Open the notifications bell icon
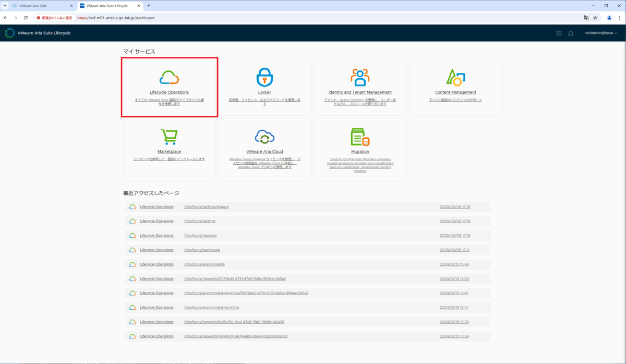 tap(571, 33)
